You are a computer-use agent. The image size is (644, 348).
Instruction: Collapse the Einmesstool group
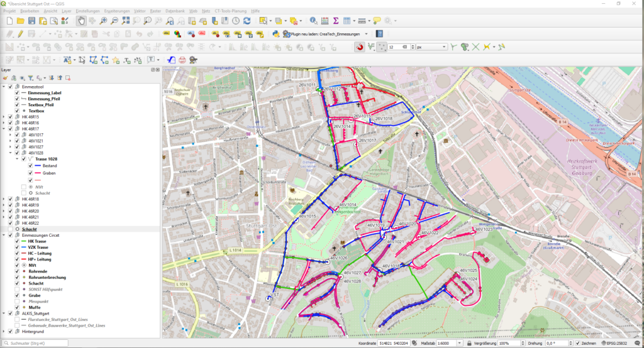(x=4, y=87)
